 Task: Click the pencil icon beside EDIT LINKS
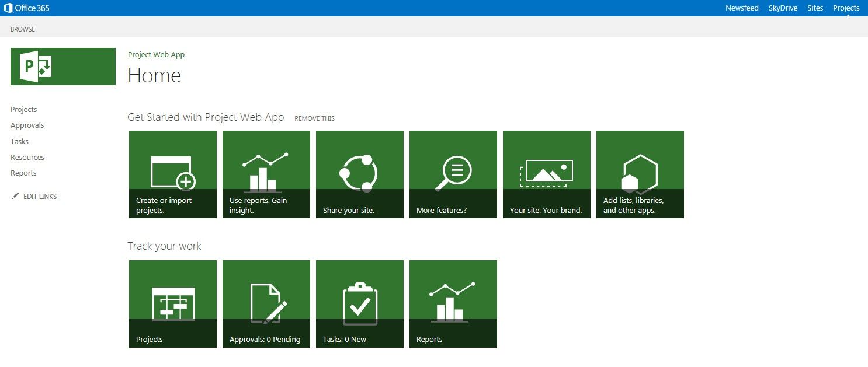coord(15,197)
